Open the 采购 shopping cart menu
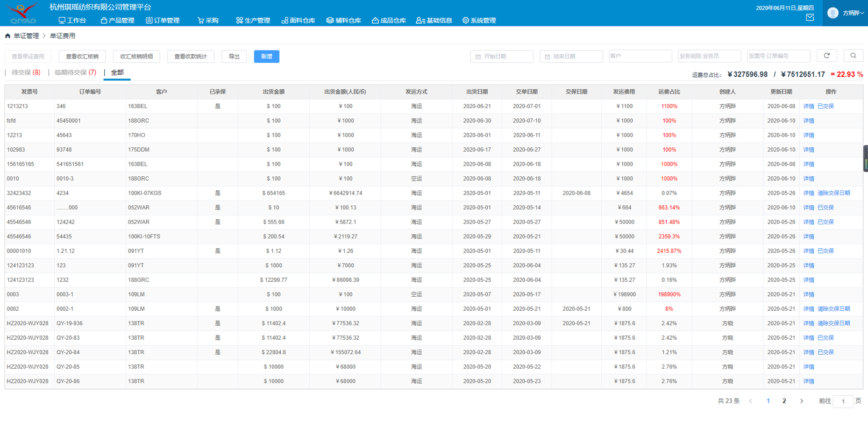The height and width of the screenshot is (422, 868). click(208, 20)
